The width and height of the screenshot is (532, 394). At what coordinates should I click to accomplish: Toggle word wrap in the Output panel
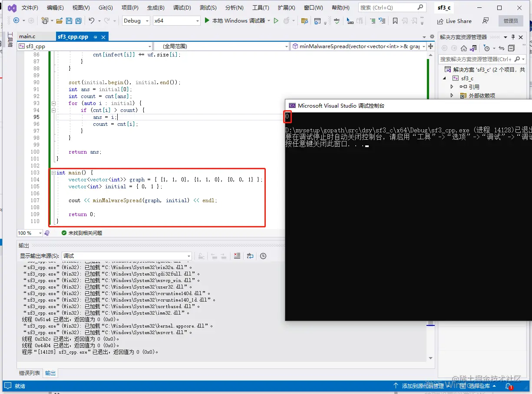250,256
